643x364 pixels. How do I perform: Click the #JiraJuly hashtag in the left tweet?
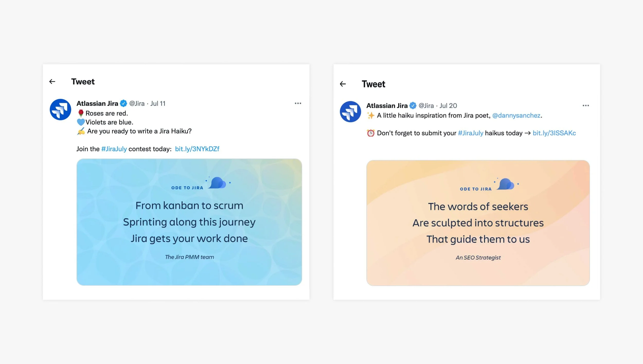click(x=114, y=149)
